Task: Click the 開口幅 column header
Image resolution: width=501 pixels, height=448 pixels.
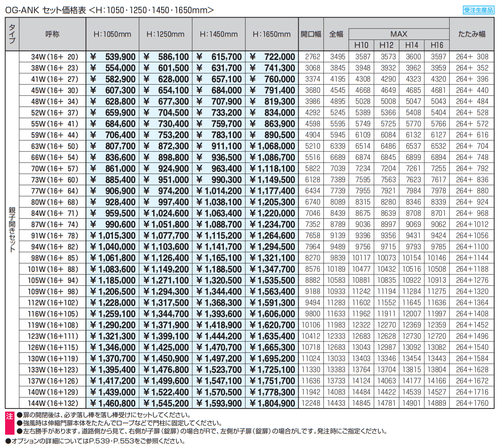Action: (311, 34)
